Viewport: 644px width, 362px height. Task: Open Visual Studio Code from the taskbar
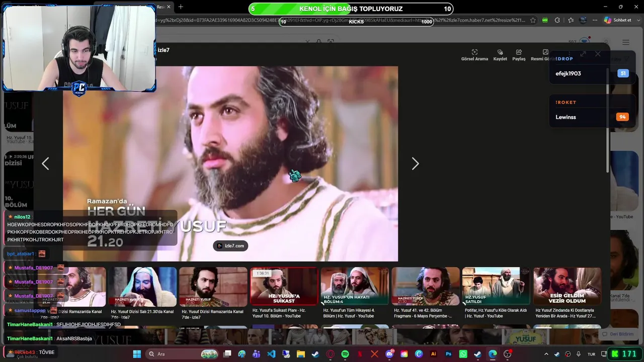pos(271,354)
